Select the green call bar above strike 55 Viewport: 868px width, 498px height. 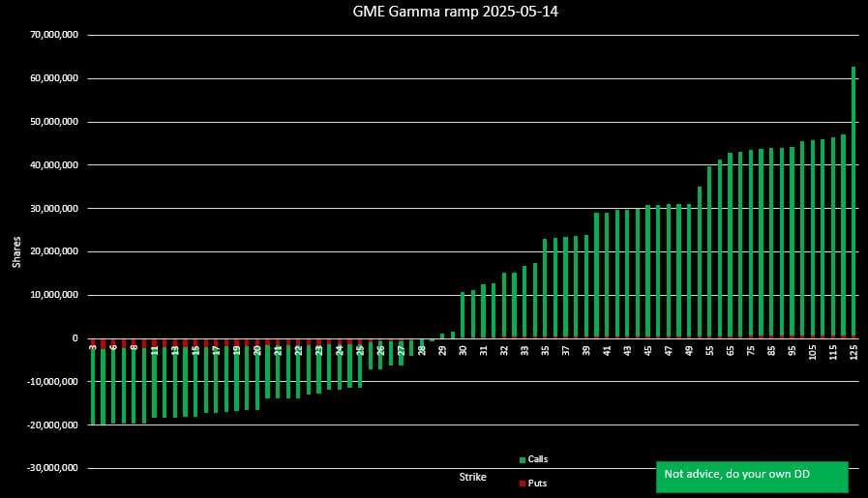(x=709, y=251)
